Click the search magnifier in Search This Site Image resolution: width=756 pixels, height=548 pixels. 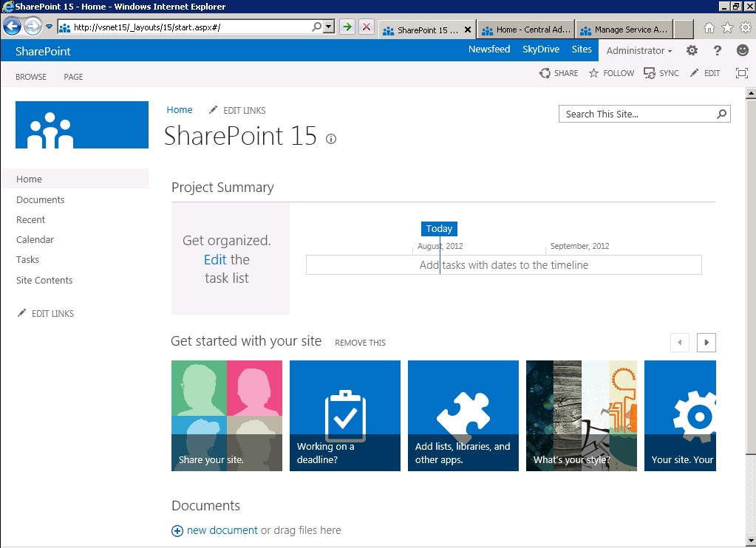click(721, 114)
